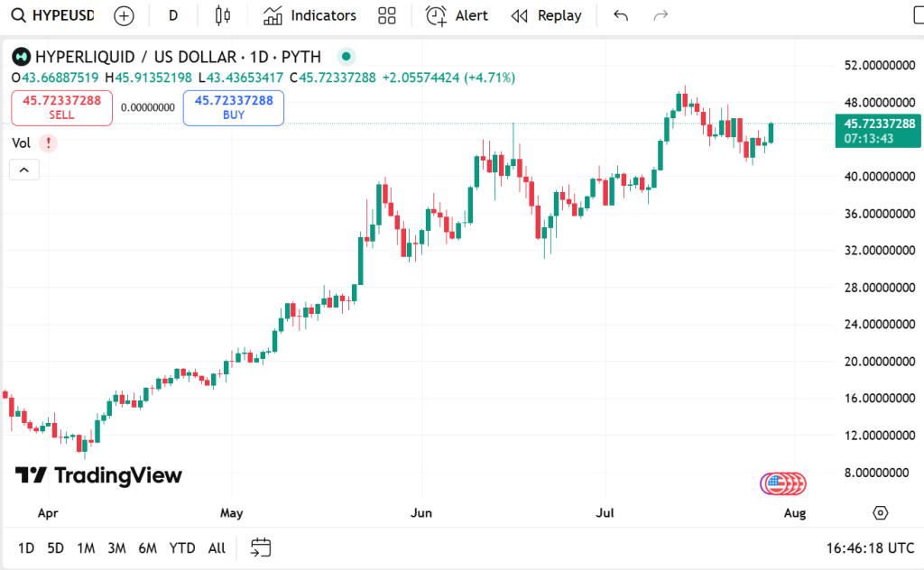The image size is (924, 570).
Task: Click the US flag economic events marker
Action: click(777, 484)
